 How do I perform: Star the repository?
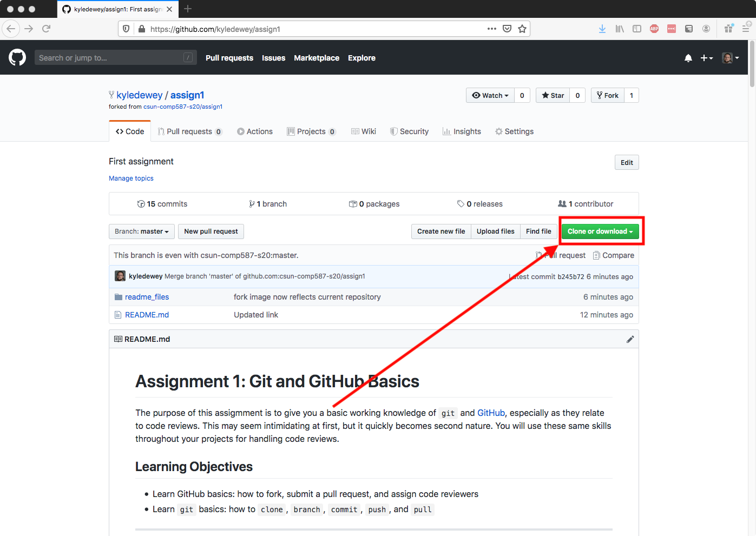pyautogui.click(x=553, y=95)
